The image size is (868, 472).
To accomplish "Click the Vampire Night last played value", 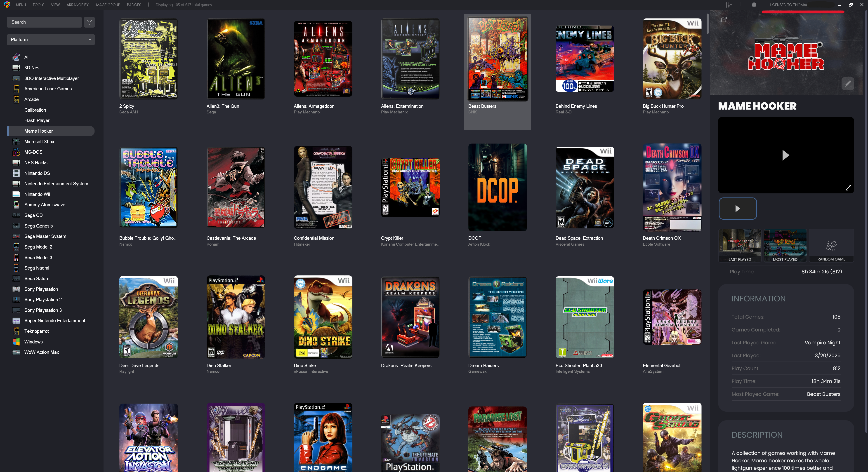I will tap(822, 343).
